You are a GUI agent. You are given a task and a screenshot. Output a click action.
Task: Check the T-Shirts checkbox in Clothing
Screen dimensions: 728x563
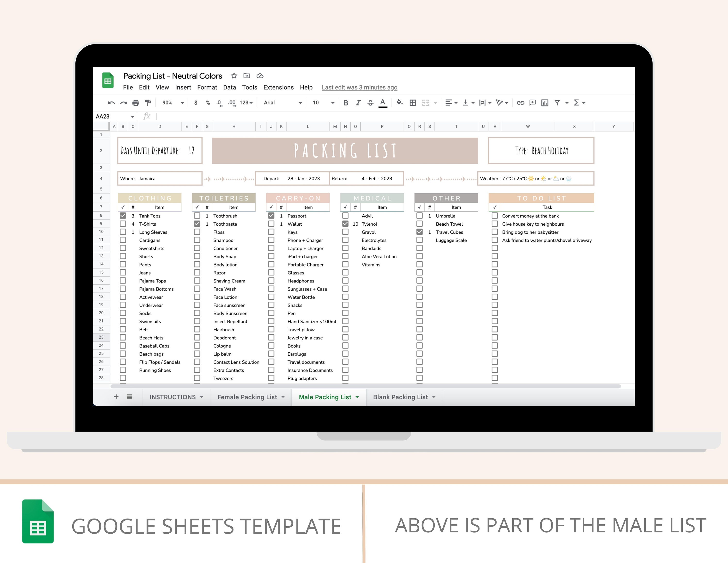coord(123,224)
